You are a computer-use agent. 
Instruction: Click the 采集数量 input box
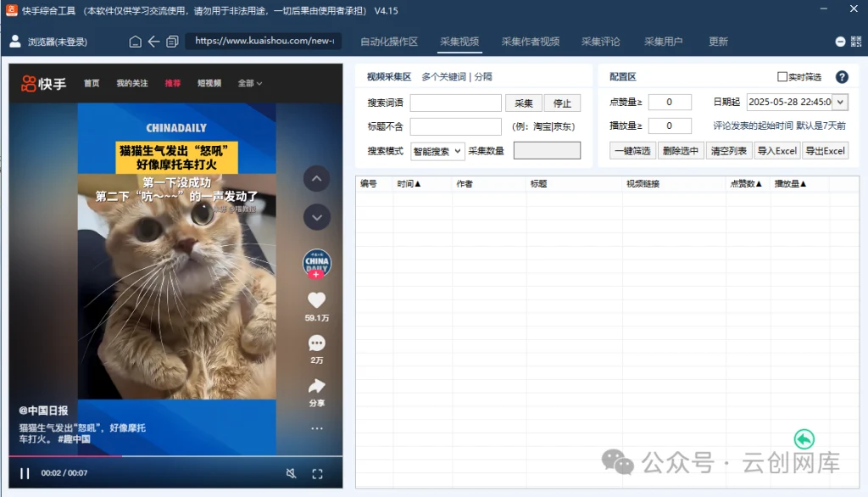pos(547,151)
